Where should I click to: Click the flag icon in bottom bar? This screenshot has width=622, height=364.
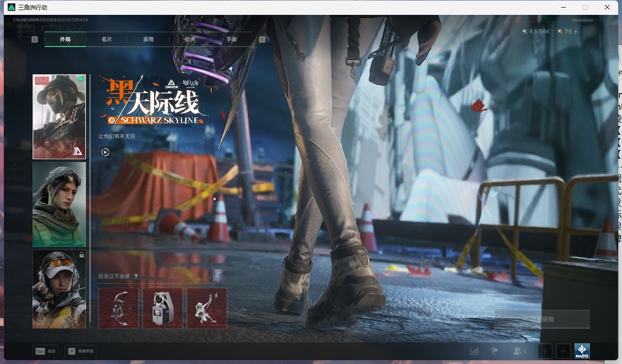pos(494,352)
